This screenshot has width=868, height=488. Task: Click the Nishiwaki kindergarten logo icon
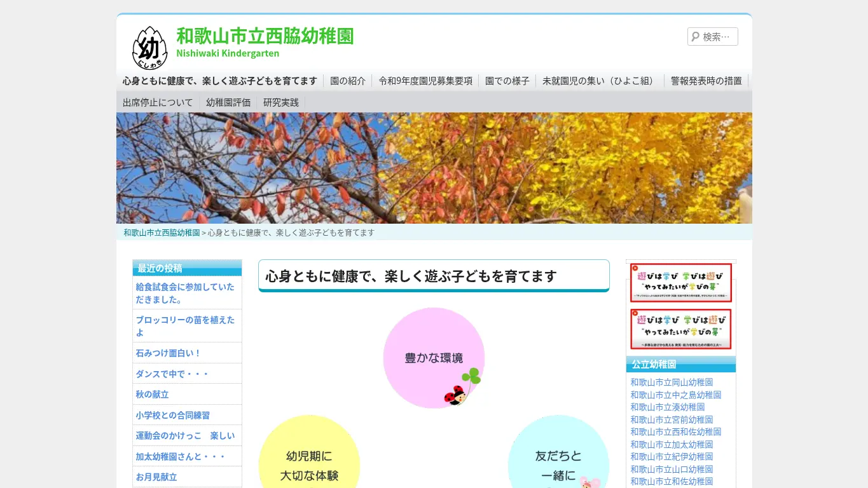(x=149, y=48)
